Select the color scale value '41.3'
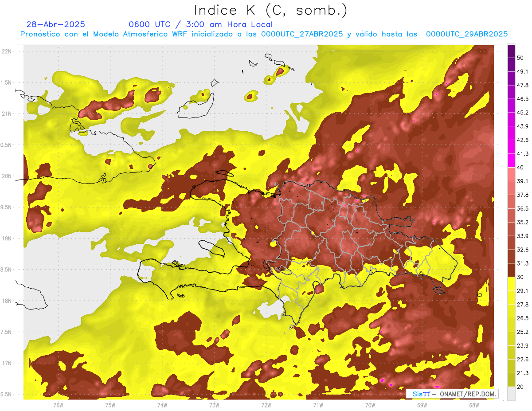The image size is (532, 411). [x=523, y=154]
